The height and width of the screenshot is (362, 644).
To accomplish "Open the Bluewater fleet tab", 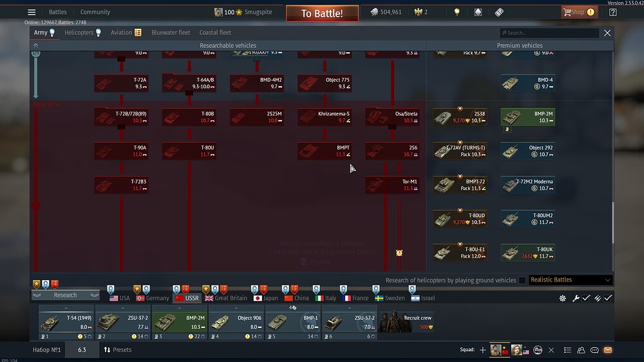I will (x=171, y=32).
